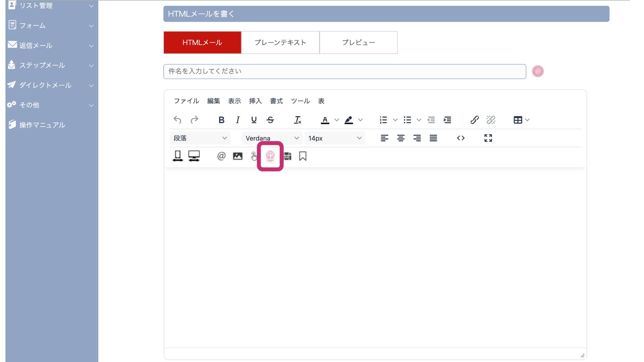Image resolution: width=644 pixels, height=362 pixels.
Task: Insert a numbered list
Action: [x=383, y=120]
